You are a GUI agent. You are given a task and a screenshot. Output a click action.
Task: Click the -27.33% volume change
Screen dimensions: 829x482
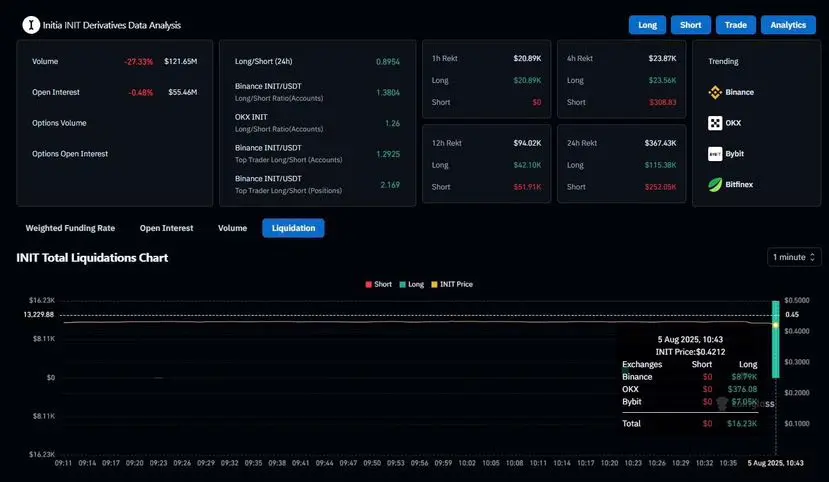pos(139,62)
